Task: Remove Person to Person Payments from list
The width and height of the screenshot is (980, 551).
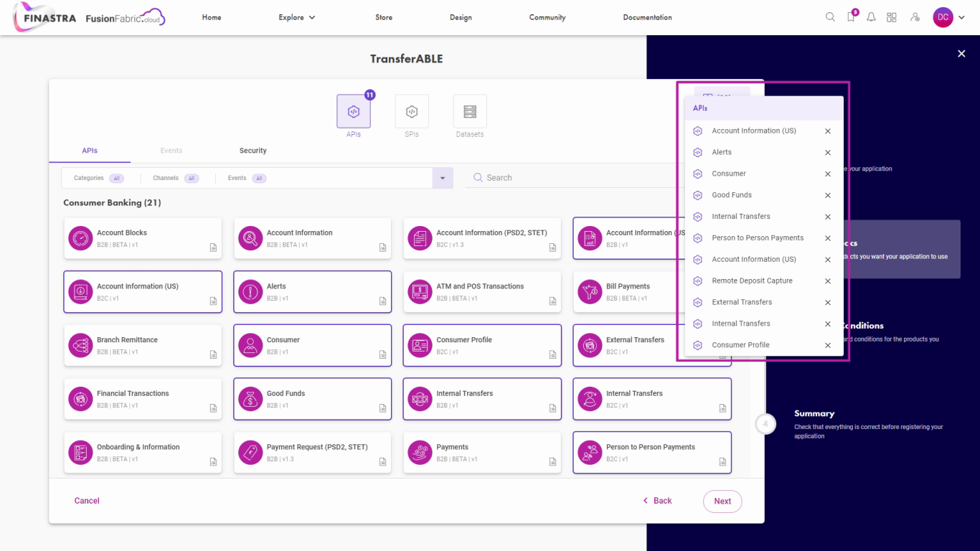Action: point(828,238)
